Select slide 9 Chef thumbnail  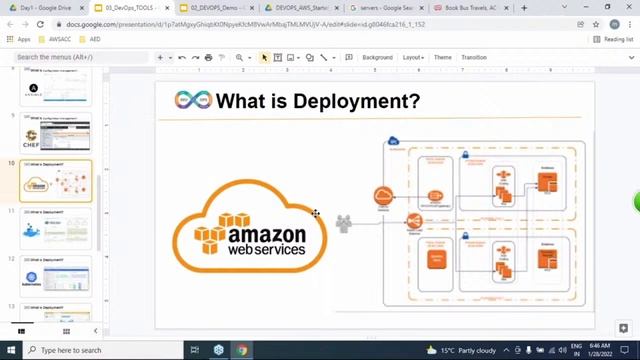[x=56, y=133]
